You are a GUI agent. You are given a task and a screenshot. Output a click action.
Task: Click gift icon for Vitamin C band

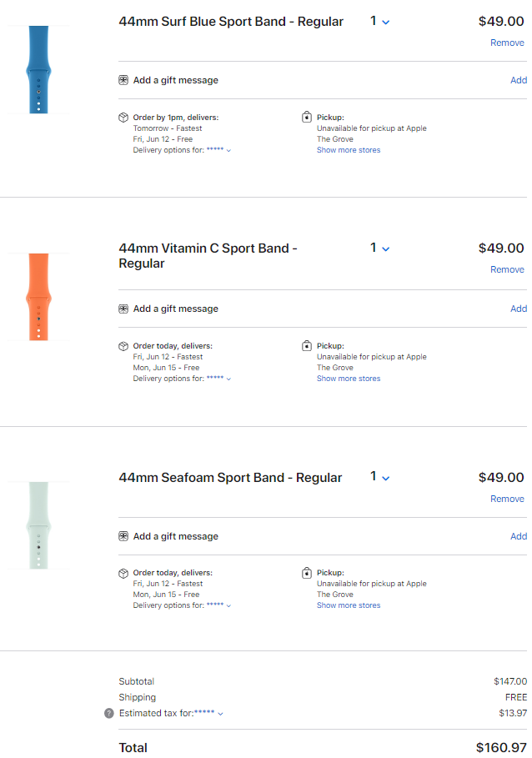[123, 309]
